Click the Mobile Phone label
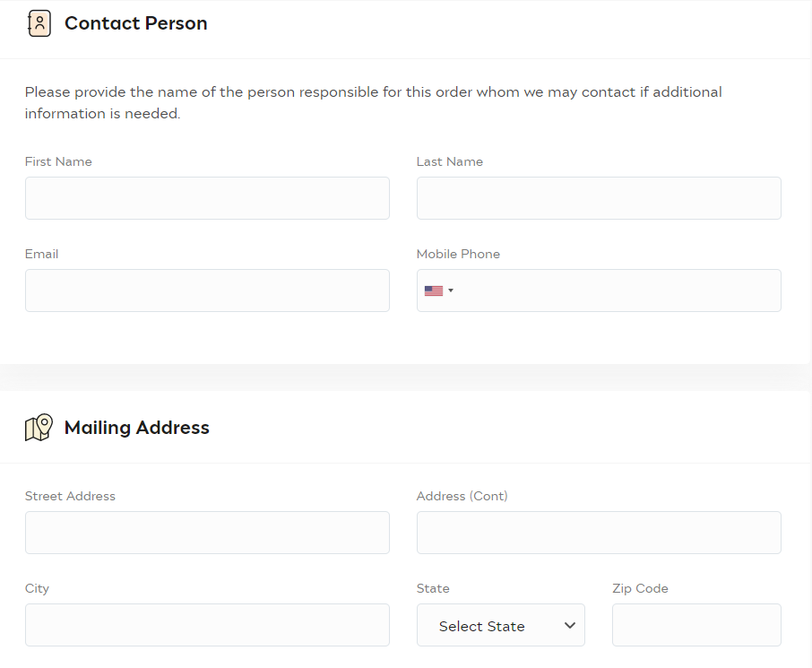812x668 pixels. coord(458,254)
